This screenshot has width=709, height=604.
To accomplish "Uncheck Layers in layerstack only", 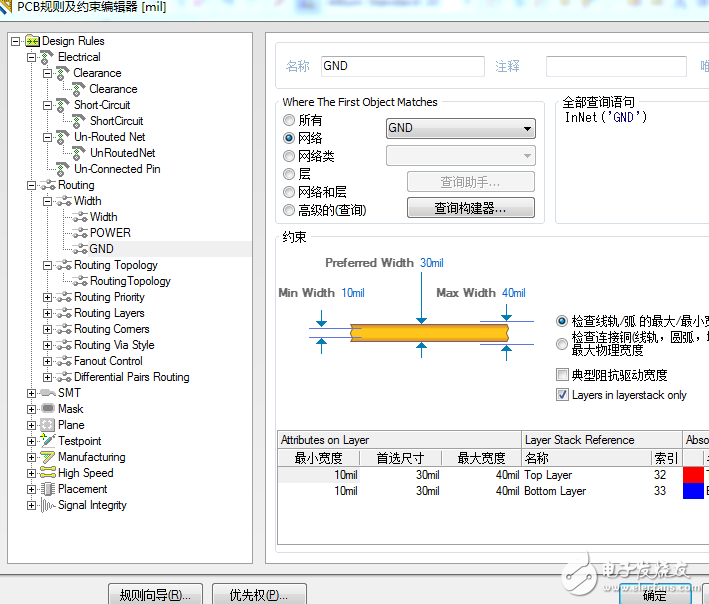I will tap(562, 395).
